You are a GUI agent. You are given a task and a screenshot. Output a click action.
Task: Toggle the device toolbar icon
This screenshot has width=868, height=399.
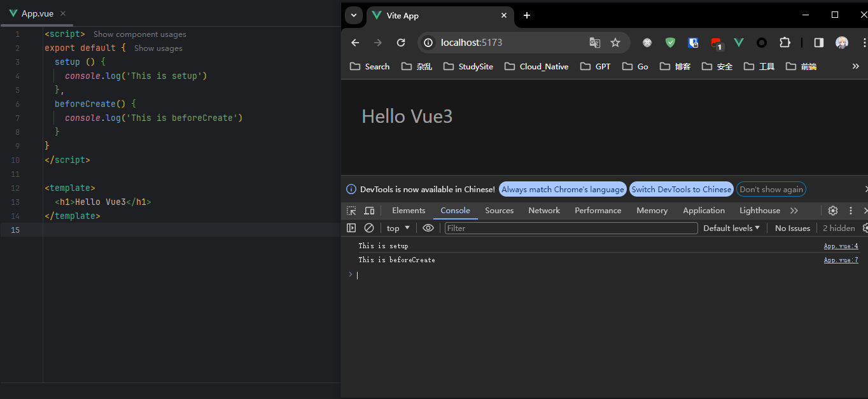(x=369, y=211)
